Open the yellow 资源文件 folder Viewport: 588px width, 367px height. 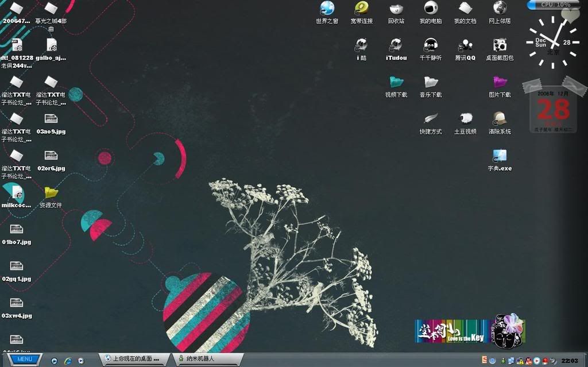(51, 192)
